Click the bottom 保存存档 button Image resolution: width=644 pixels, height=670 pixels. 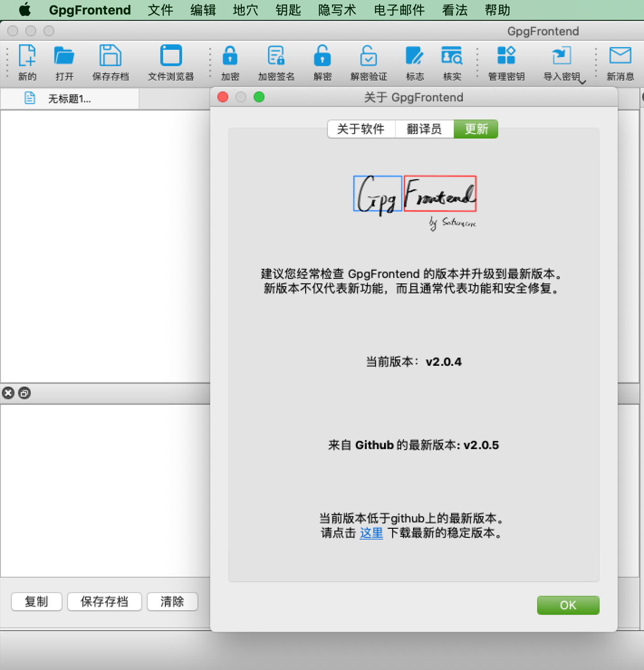pos(105,602)
